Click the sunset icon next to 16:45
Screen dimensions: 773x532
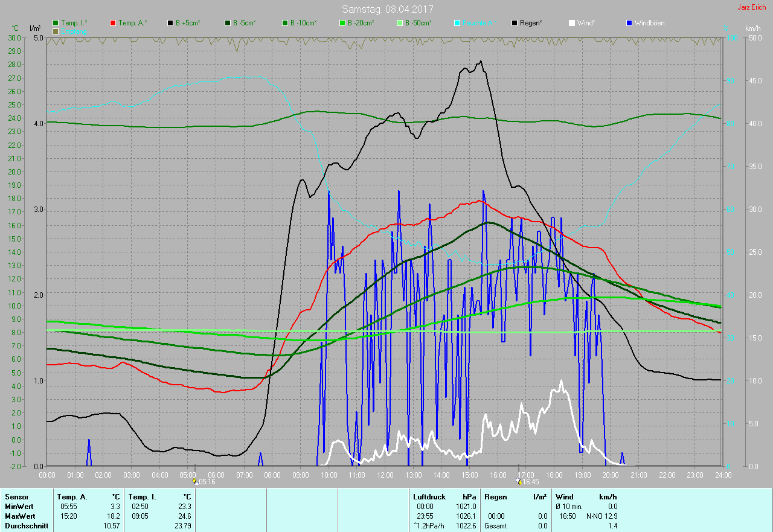[518, 481]
